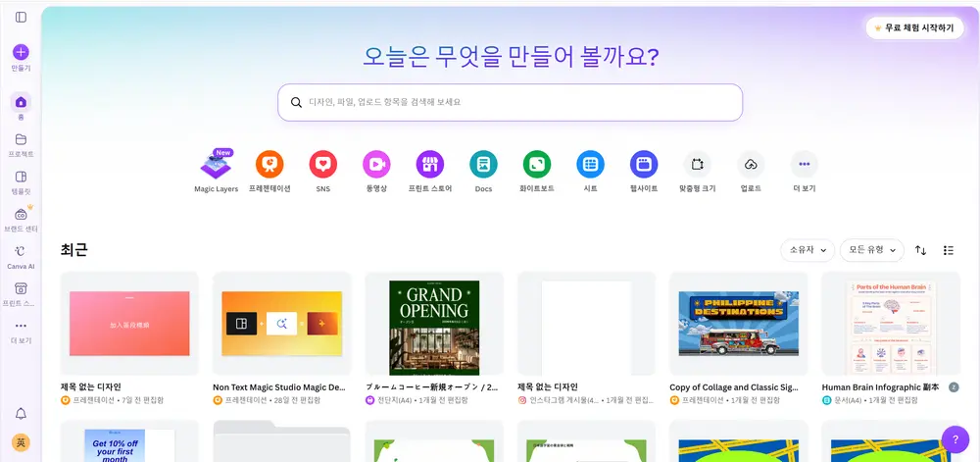Open notifications bell
This screenshot has width=980, height=462.
pos(21,414)
